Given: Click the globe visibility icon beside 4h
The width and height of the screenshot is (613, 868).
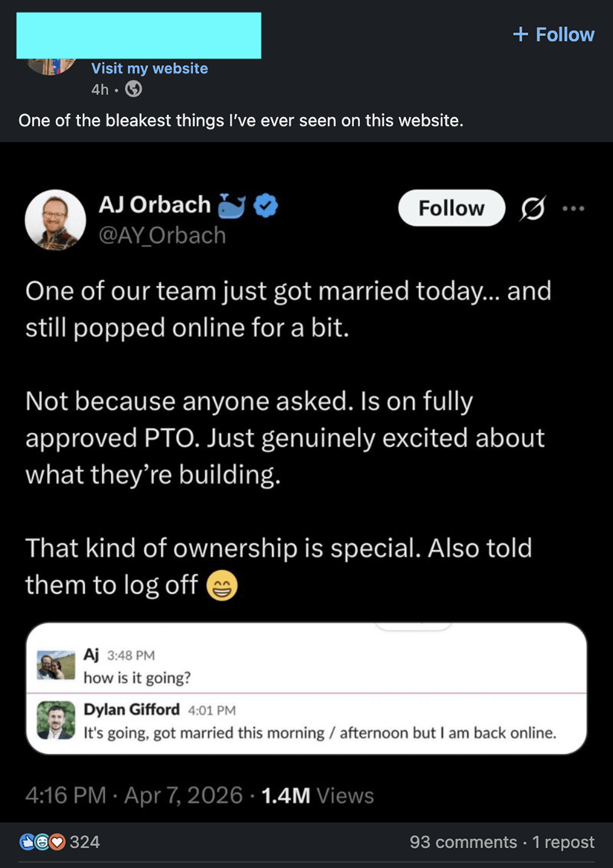Looking at the screenshot, I should 133,90.
